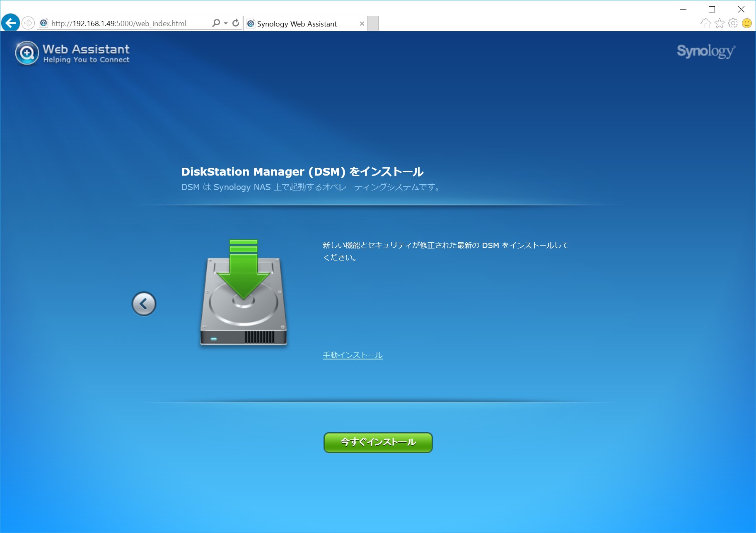This screenshot has width=756, height=533.
Task: Open favorites with the star icon
Action: 719,24
